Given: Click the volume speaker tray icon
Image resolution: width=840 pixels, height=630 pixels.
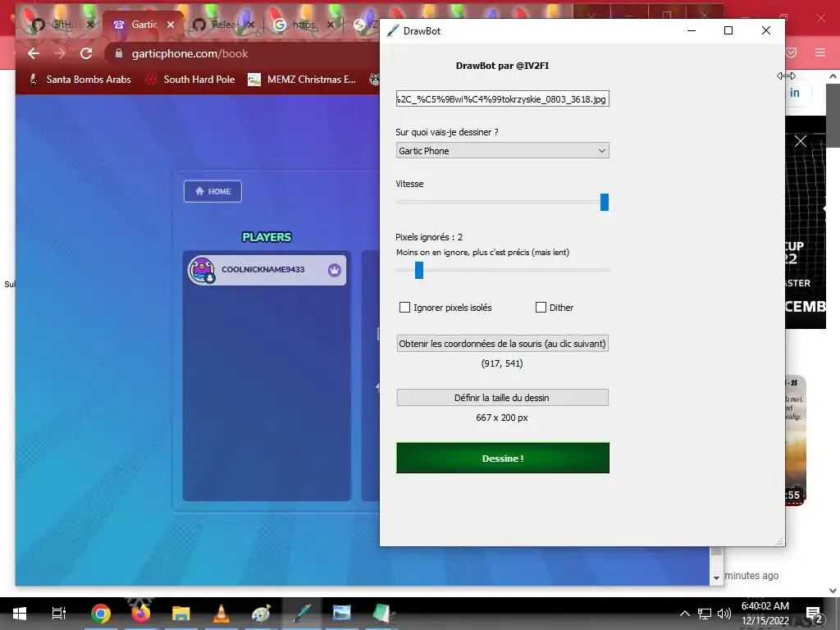Looking at the screenshot, I should coord(724,614).
